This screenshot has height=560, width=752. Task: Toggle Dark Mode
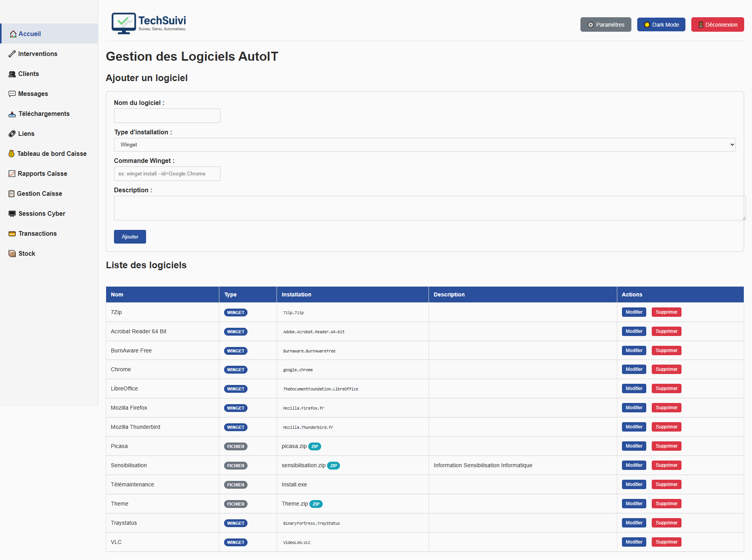pos(661,24)
